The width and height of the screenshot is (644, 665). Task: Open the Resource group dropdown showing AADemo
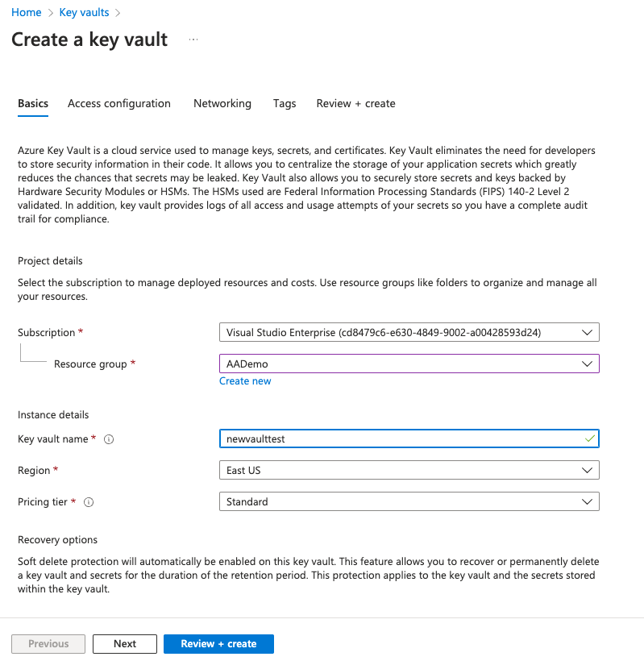(409, 364)
